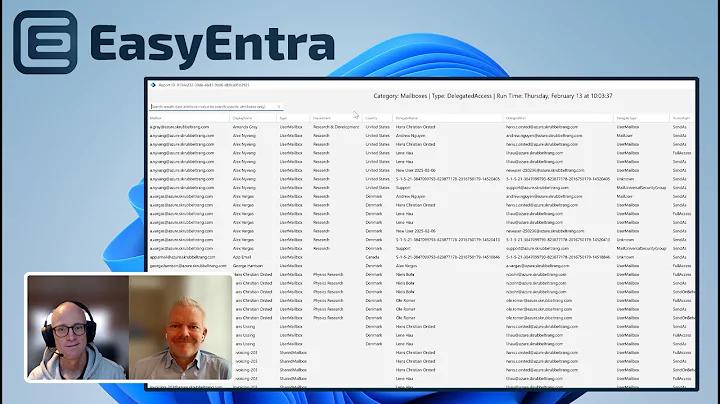Click 'Alex Vargas' delegate name in George Harrison row

(406, 266)
